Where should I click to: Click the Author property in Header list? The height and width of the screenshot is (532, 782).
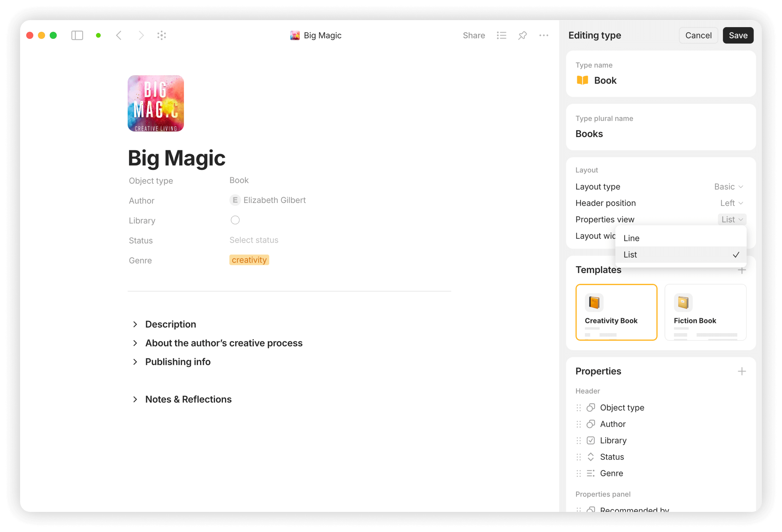pyautogui.click(x=613, y=424)
